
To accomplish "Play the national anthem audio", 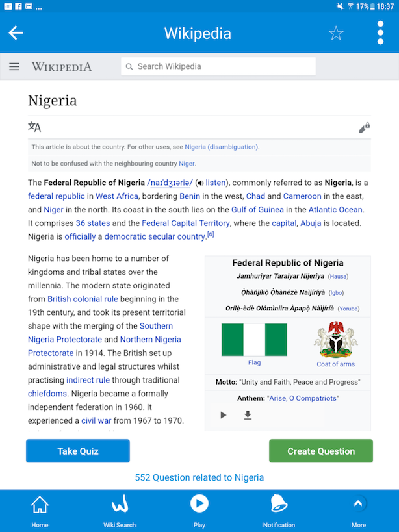I will click(224, 415).
